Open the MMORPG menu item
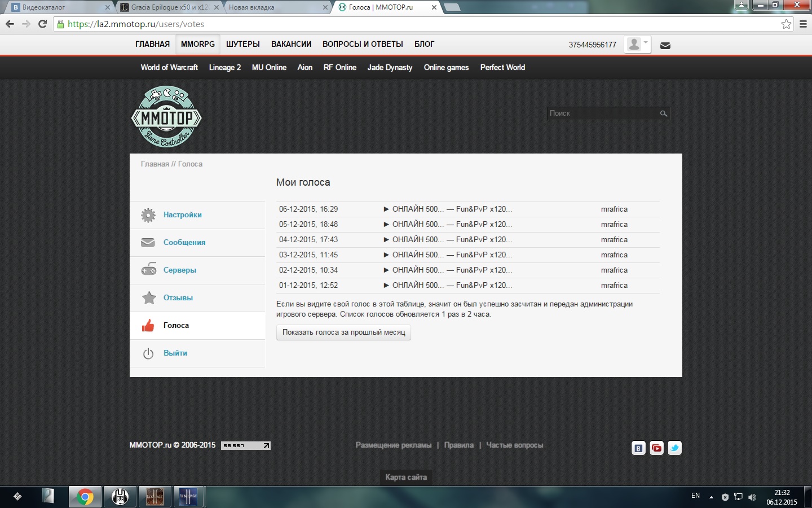This screenshot has height=508, width=812. coord(198,44)
